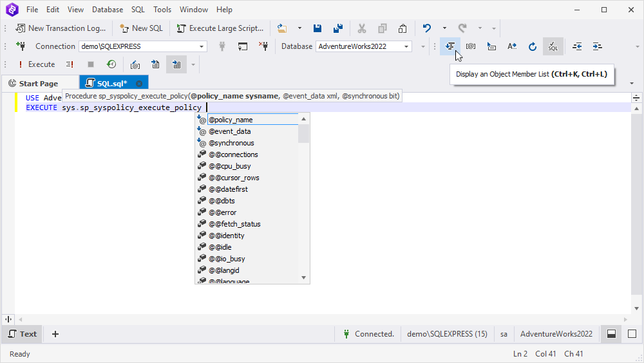Choose @@fetch_status from the list
The width and height of the screenshot is (644, 363).
click(x=247, y=224)
